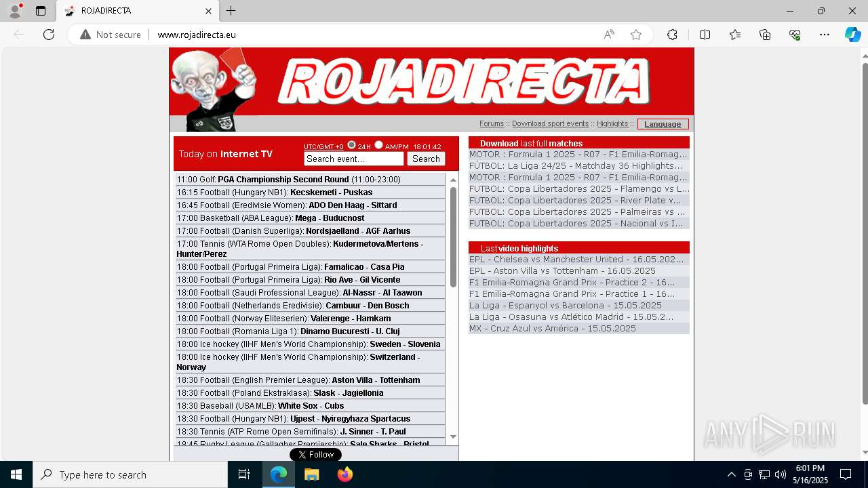Open Settings and more ellipsis menu
868x488 pixels.
pyautogui.click(x=825, y=35)
